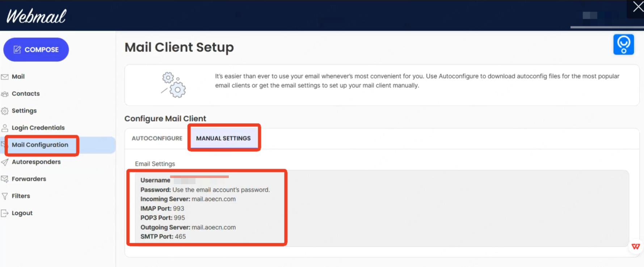Switch to the Autoconfigure tab
The width and height of the screenshot is (644, 267).
pos(157,138)
